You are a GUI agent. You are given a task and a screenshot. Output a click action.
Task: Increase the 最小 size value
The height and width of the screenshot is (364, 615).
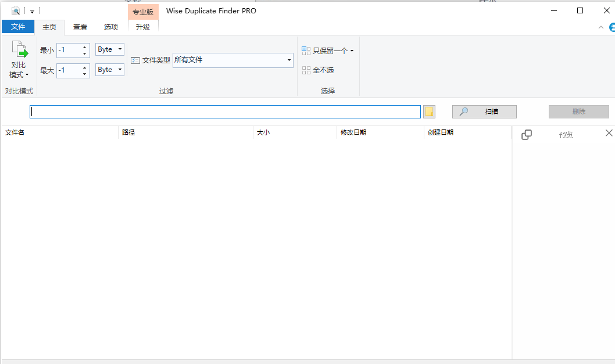tap(85, 48)
